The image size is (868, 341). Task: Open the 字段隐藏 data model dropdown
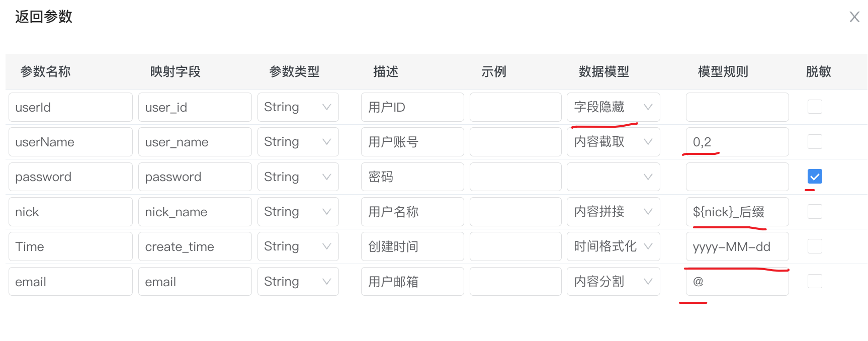(613, 107)
